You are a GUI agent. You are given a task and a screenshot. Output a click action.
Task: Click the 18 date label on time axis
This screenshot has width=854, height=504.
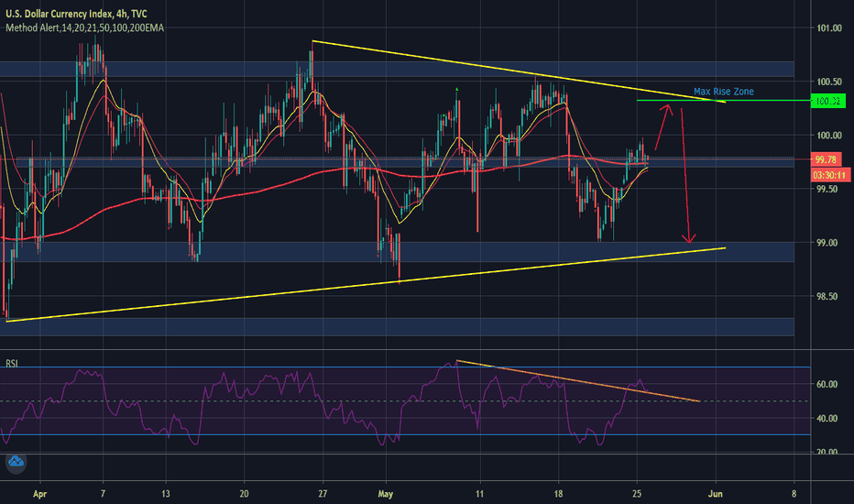click(558, 494)
